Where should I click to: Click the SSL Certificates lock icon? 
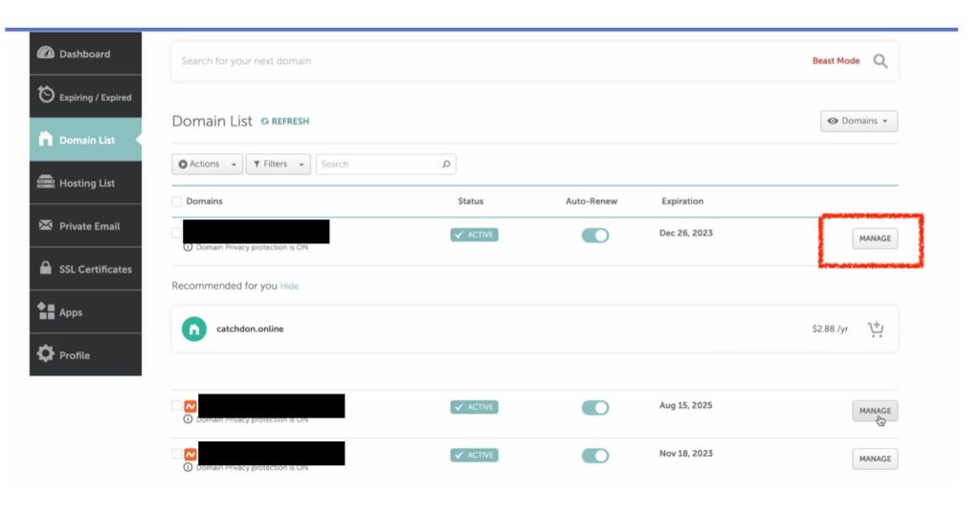click(45, 269)
